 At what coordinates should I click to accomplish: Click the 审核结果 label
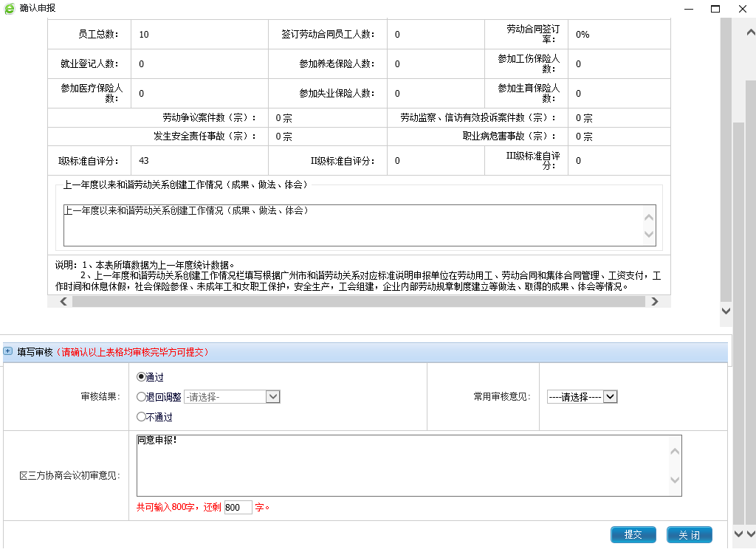coord(100,397)
